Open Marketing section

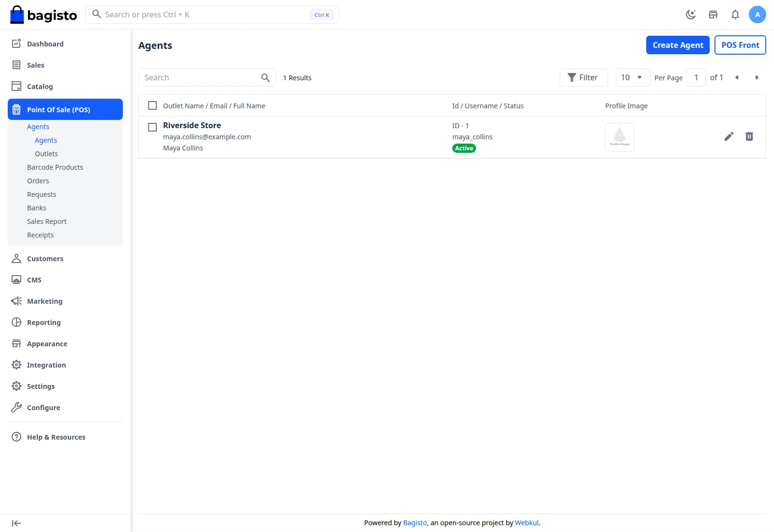click(65, 301)
